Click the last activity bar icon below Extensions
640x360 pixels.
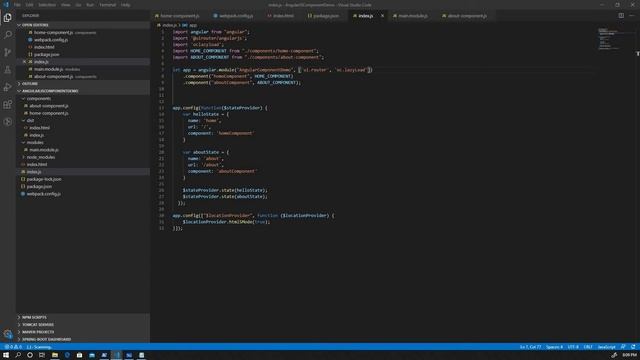(7, 122)
